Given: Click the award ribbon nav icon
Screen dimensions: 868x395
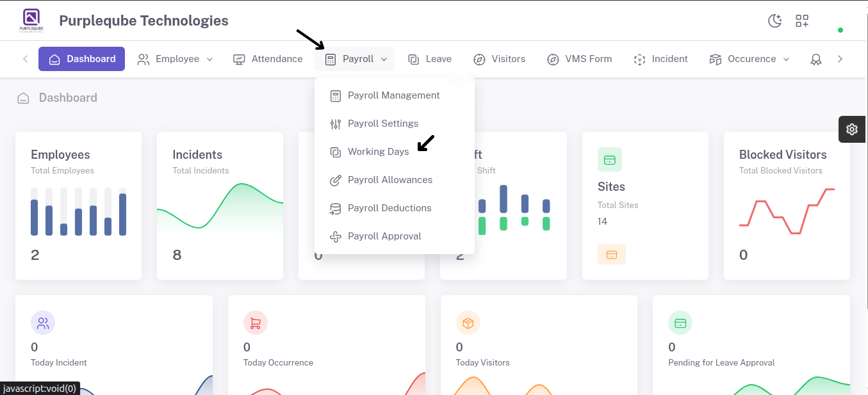Looking at the screenshot, I should coord(816,60).
